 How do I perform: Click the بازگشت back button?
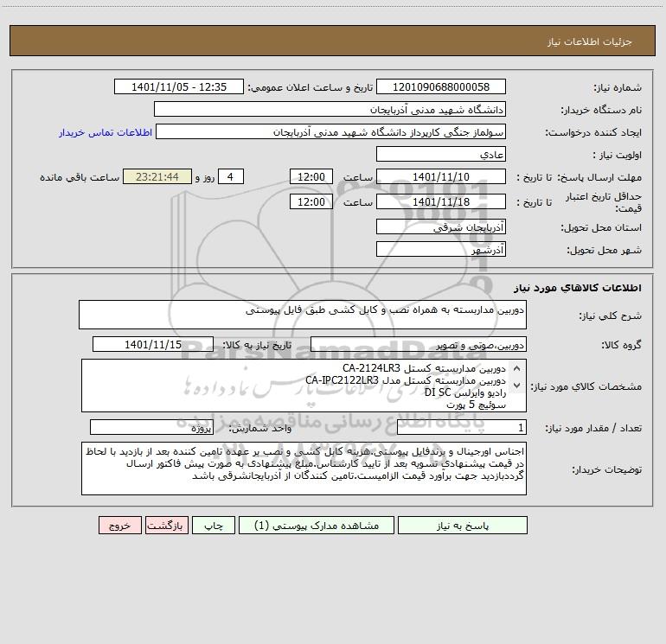pyautogui.click(x=166, y=526)
